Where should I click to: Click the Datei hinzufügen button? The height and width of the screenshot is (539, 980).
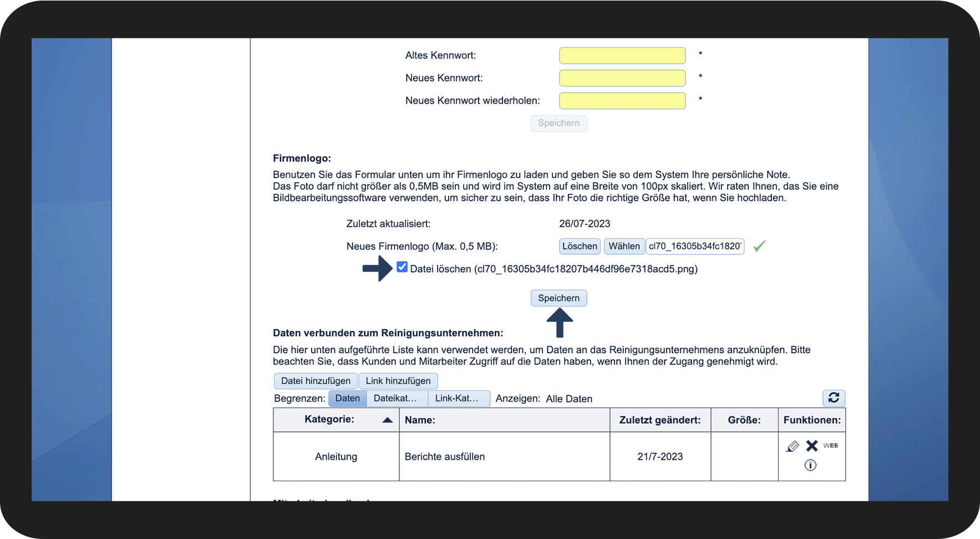pyautogui.click(x=316, y=381)
